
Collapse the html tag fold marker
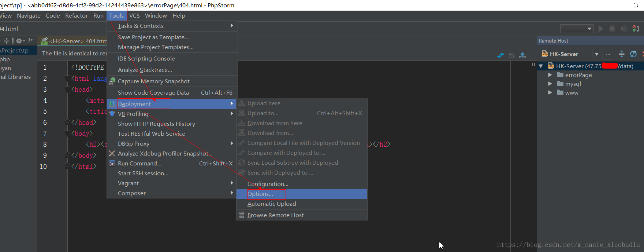67,78
